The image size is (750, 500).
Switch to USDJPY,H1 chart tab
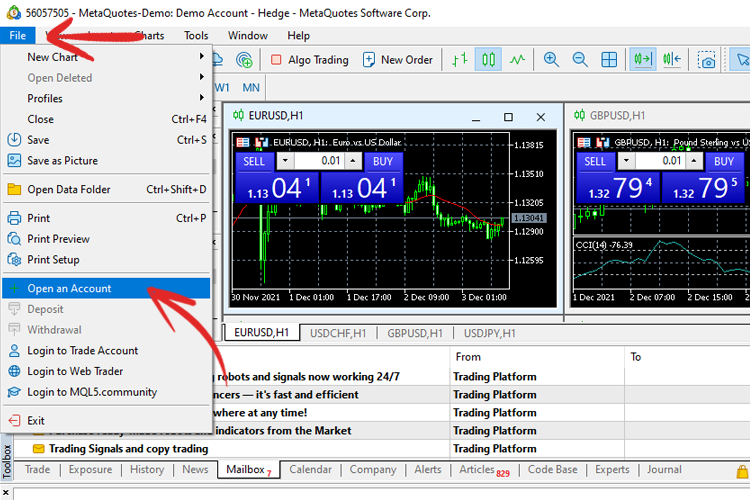coord(490,333)
